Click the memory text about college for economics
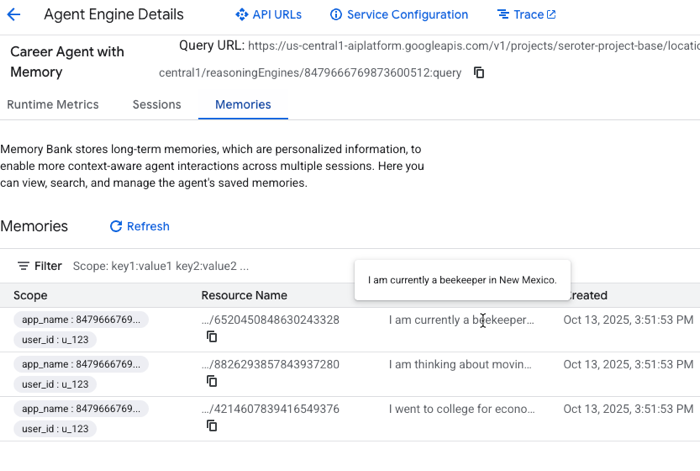Viewport: 700px width, 471px height. [461, 409]
